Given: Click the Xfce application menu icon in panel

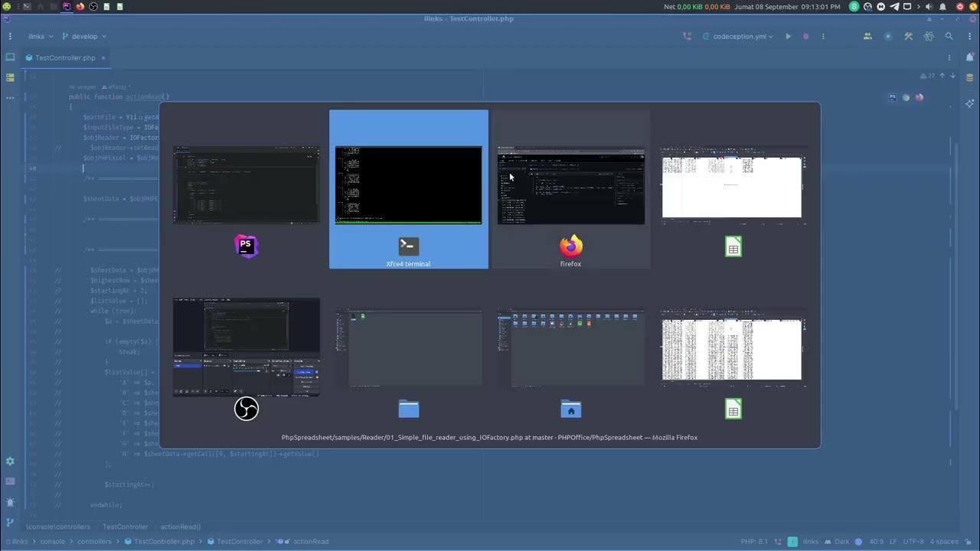Looking at the screenshot, I should [x=6, y=6].
